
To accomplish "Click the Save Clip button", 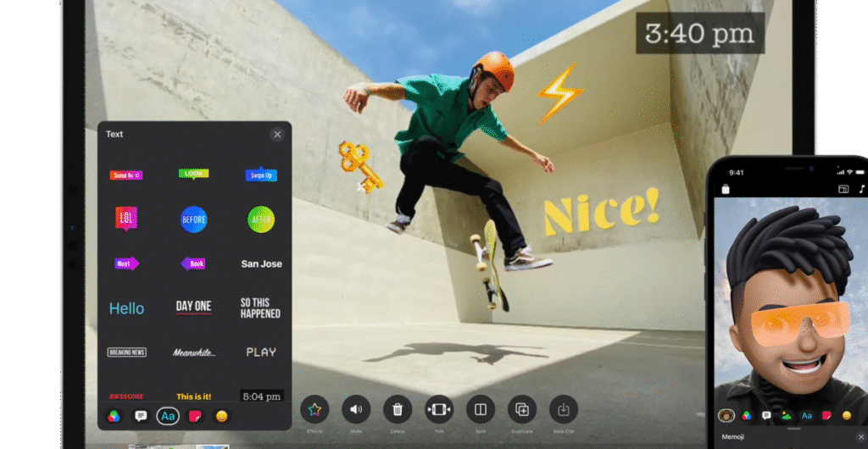I will click(x=564, y=410).
